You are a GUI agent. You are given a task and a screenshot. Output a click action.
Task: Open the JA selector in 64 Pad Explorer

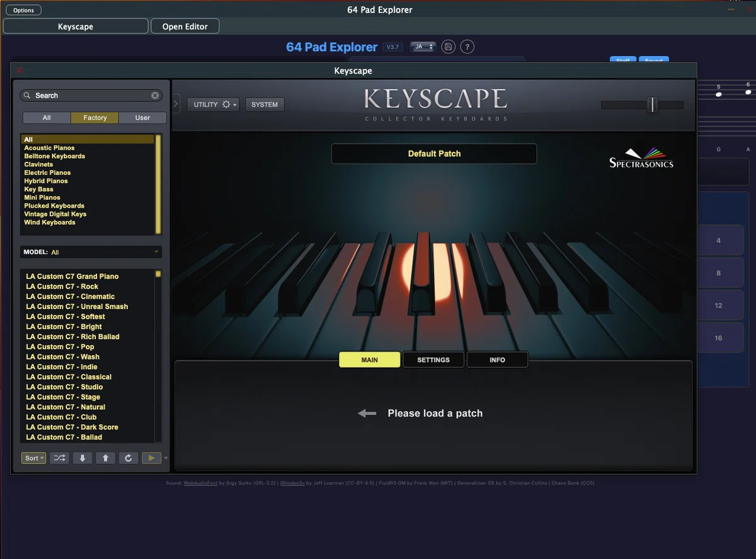423,47
